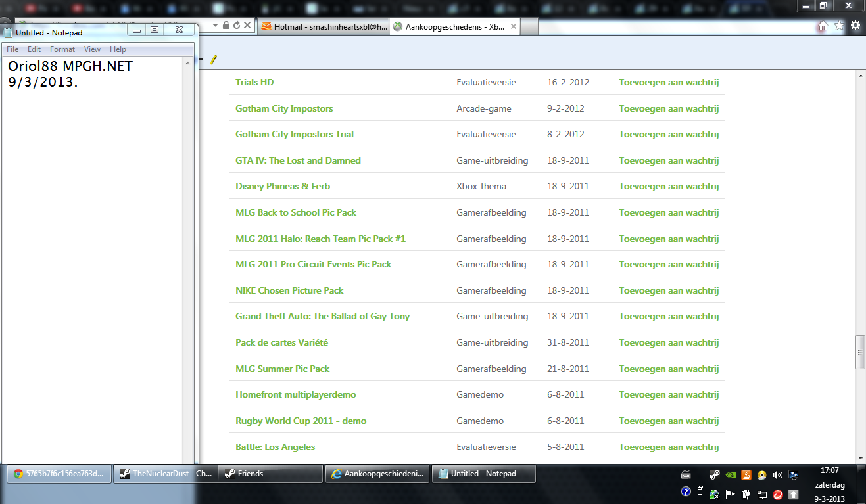Viewport: 866px width, 504px height.
Task: Open GTA IV: The Lost and Damned
Action: coord(298,160)
